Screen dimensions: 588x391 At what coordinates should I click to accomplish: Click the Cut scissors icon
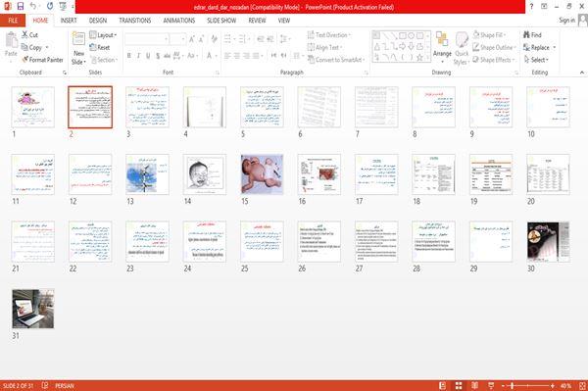(24, 34)
